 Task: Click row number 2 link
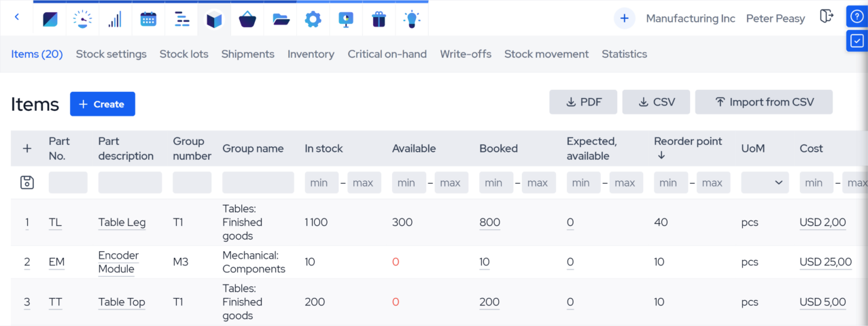tap(27, 262)
